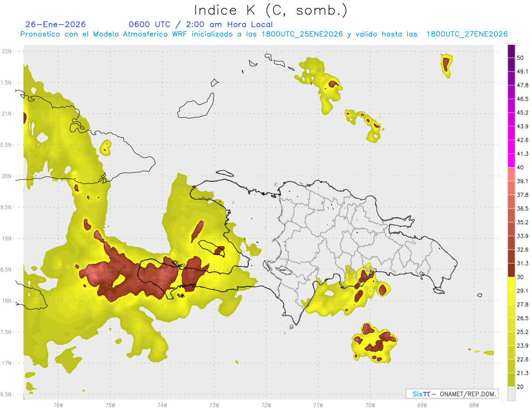
Task: Click the colorbar value "29.1"
Action: (523, 290)
